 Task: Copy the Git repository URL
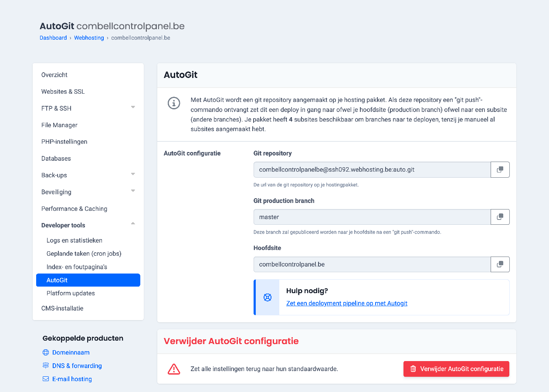tap(500, 169)
